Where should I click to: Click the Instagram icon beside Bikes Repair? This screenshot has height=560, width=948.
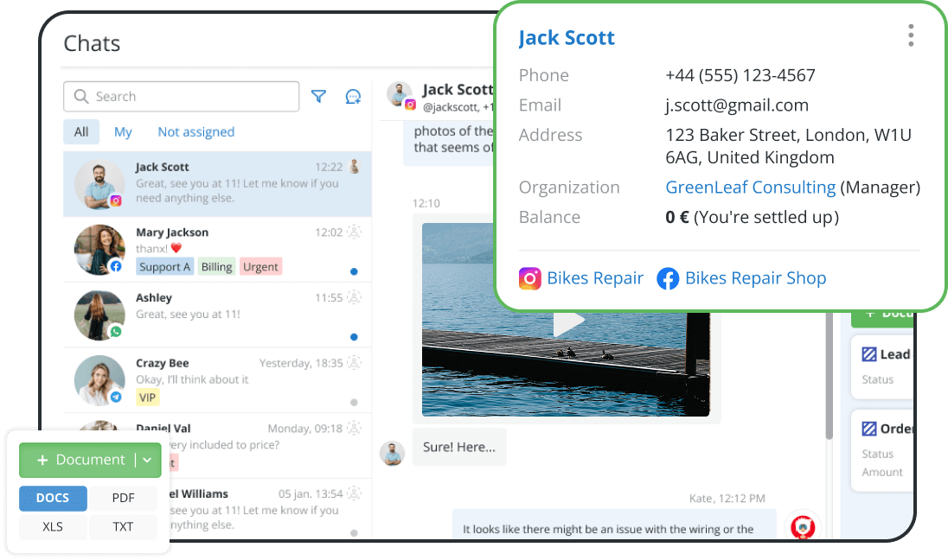point(531,277)
